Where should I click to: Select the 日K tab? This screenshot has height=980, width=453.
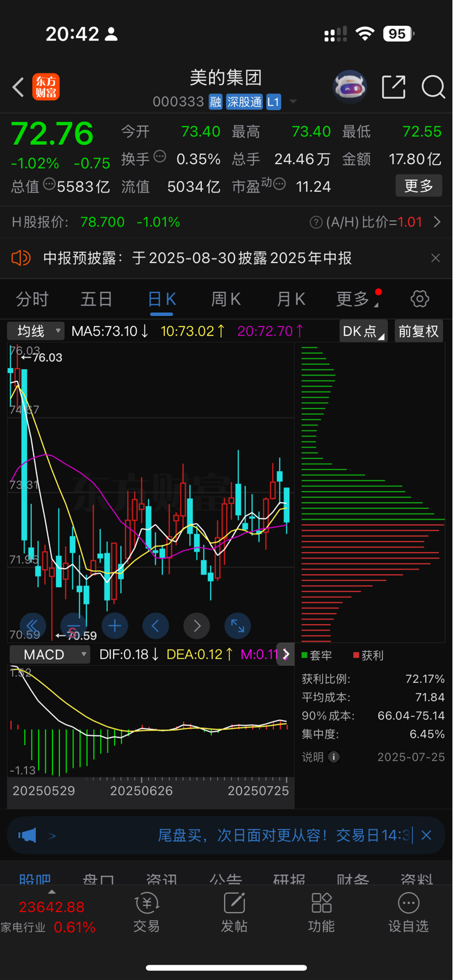pos(161,299)
